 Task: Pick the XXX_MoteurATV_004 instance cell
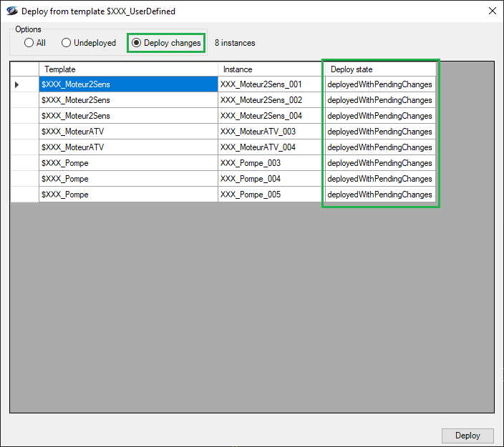(269, 147)
